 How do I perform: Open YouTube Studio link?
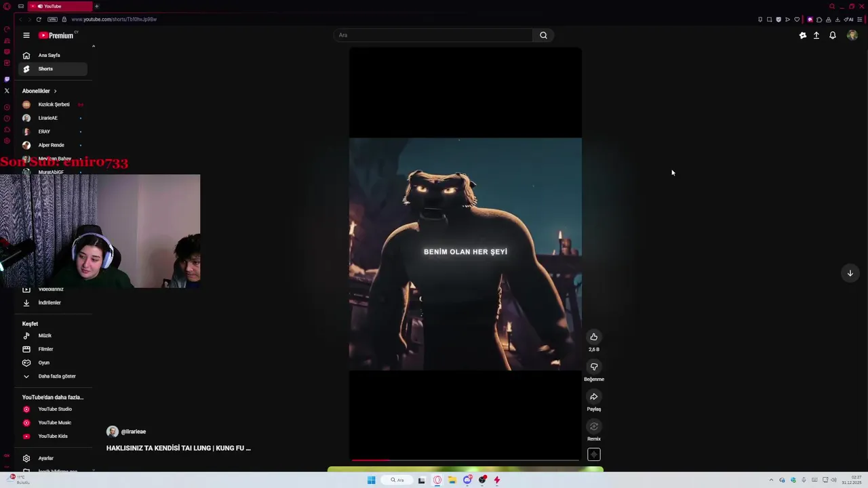[53, 409]
